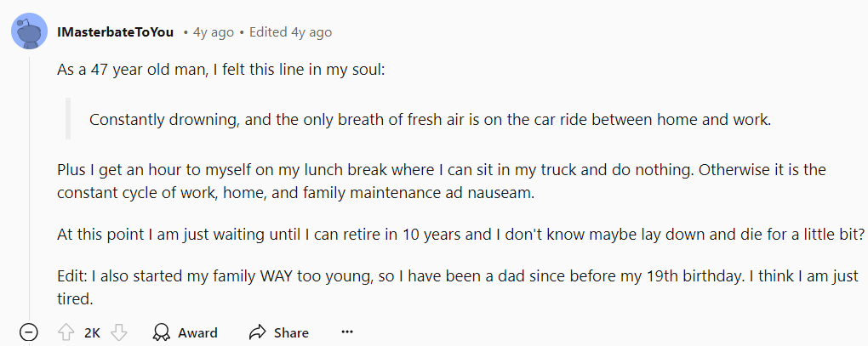Click the Award ribbon icon
Screen dimensions: 868x346
tap(161, 332)
